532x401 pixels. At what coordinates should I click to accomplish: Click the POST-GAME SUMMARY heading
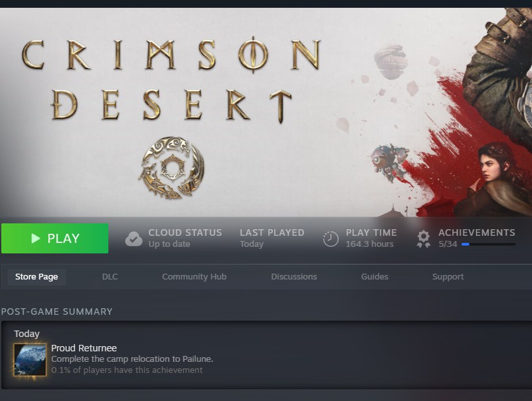[57, 312]
